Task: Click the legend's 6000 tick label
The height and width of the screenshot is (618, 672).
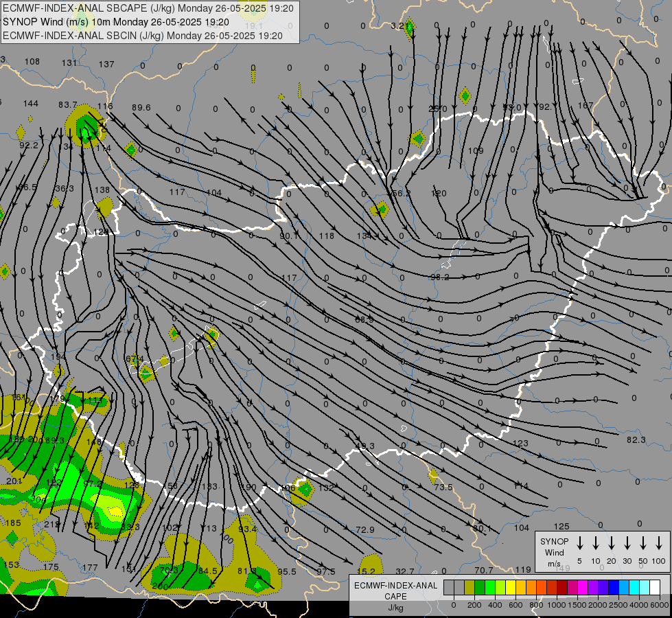Action: [660, 605]
